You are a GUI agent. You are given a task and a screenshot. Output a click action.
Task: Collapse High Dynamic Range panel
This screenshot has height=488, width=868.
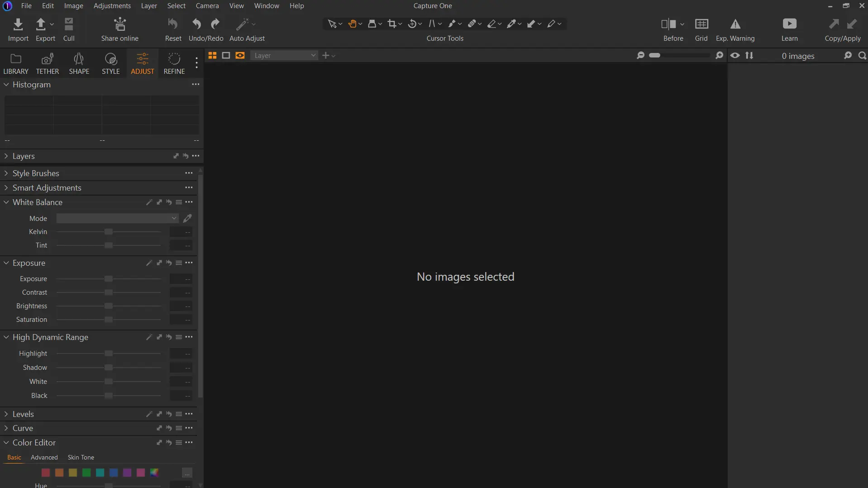point(6,337)
